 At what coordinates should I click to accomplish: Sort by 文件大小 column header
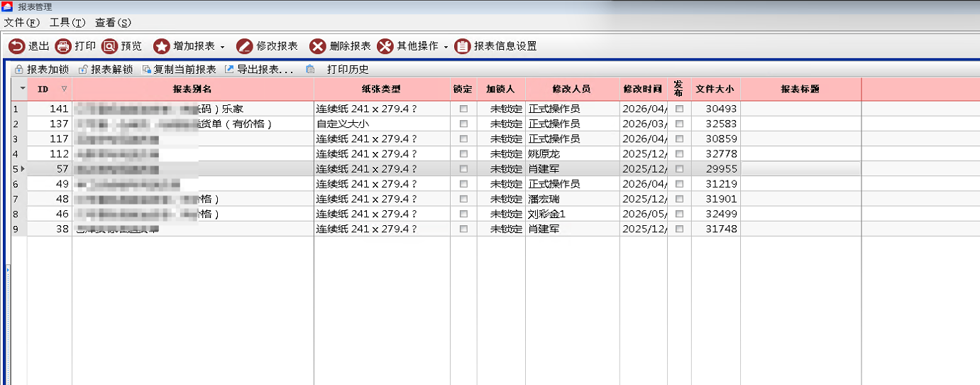tap(715, 90)
